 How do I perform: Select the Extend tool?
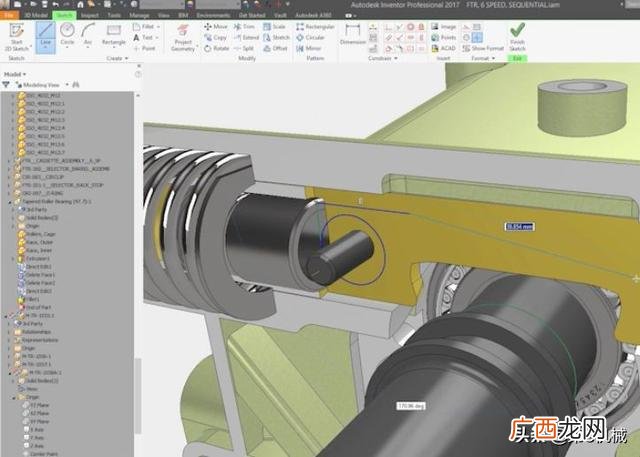(x=246, y=38)
